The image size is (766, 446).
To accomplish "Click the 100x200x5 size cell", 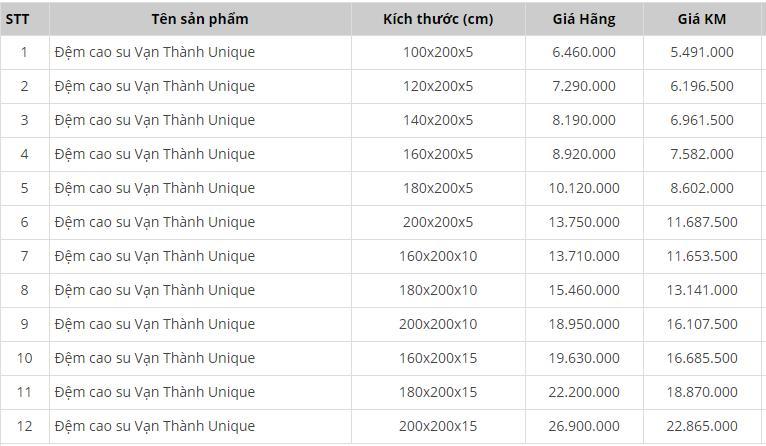I will coord(438,52).
